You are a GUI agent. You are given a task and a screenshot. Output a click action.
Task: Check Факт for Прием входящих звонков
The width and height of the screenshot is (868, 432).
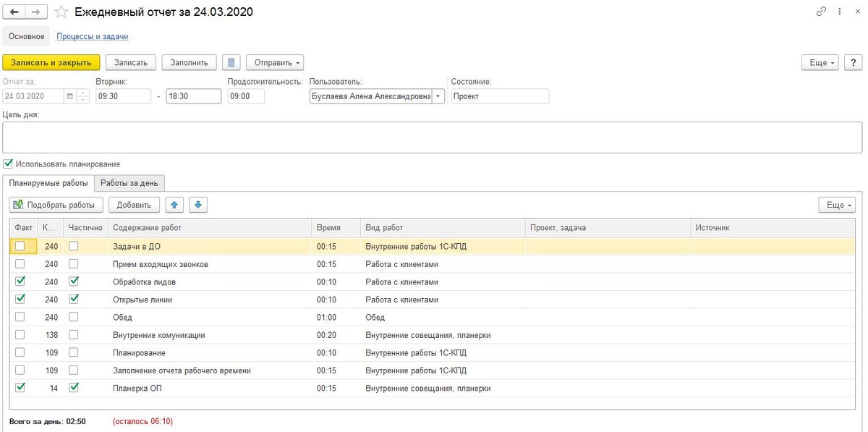pyautogui.click(x=20, y=264)
